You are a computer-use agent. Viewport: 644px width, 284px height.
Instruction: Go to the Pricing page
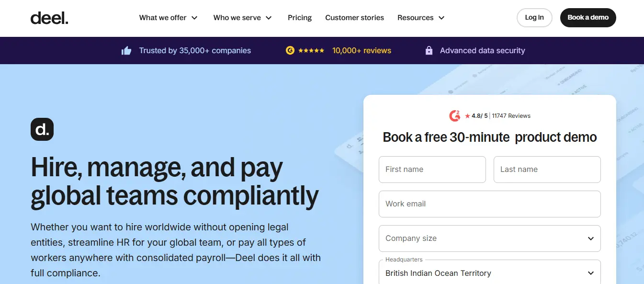click(x=300, y=17)
